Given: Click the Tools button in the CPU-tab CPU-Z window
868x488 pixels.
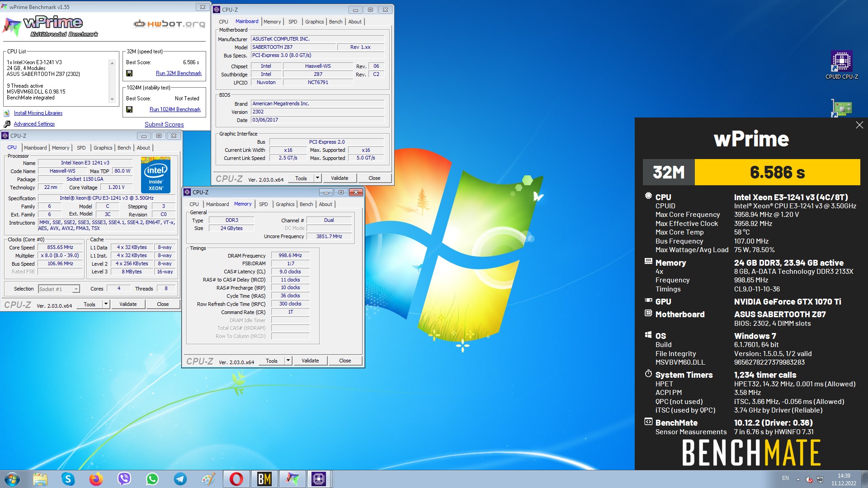Looking at the screenshot, I should 90,304.
